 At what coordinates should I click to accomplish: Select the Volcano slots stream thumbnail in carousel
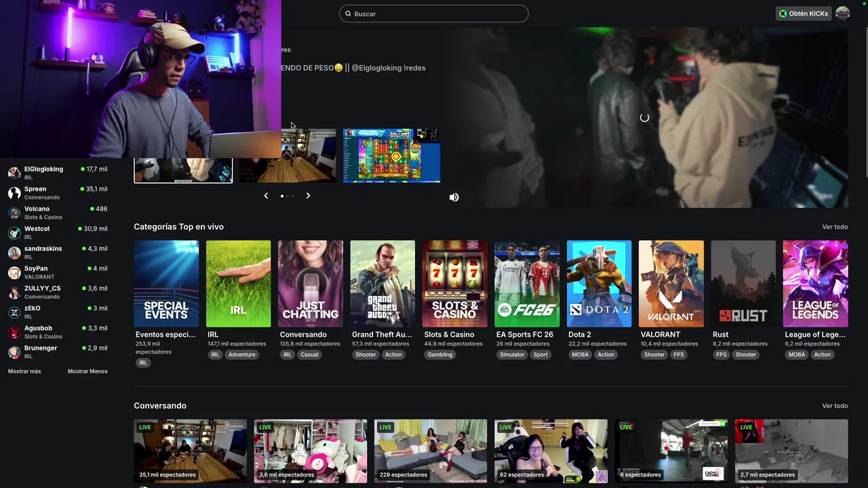tap(392, 155)
